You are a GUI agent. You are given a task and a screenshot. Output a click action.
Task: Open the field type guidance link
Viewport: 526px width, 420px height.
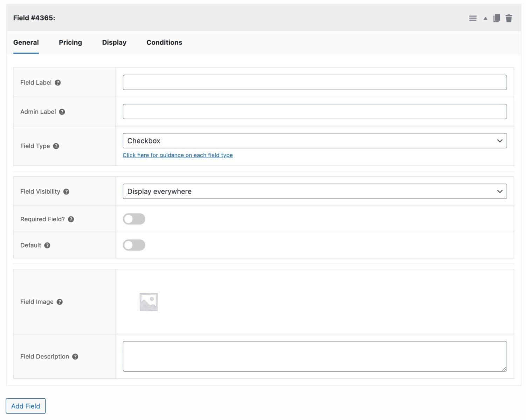coord(178,155)
